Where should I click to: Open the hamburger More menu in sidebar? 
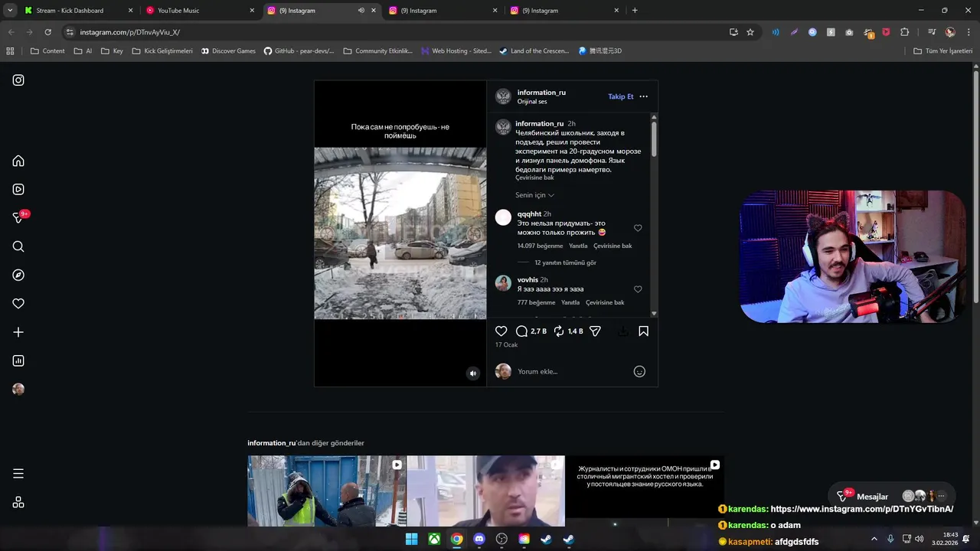[x=18, y=474]
